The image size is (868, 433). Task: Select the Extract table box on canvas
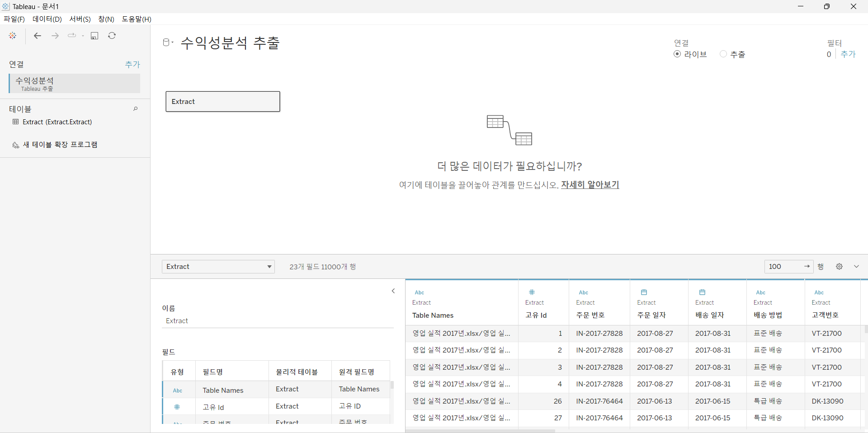pos(223,102)
